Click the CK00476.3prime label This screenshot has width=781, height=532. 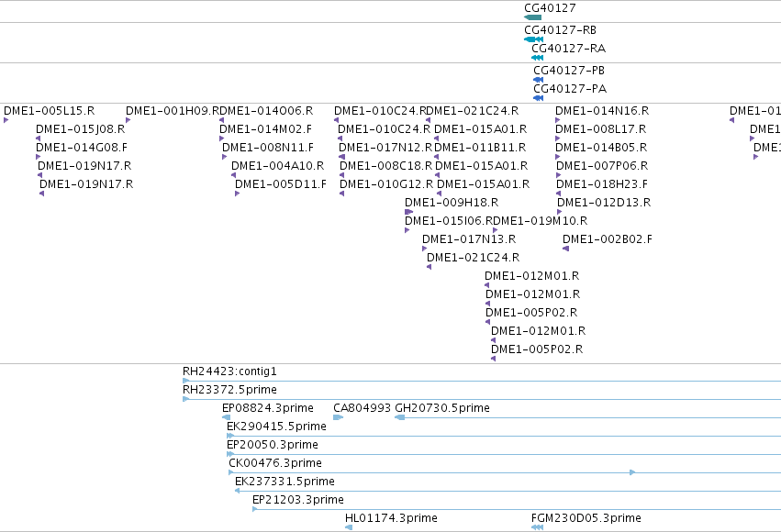tap(275, 463)
